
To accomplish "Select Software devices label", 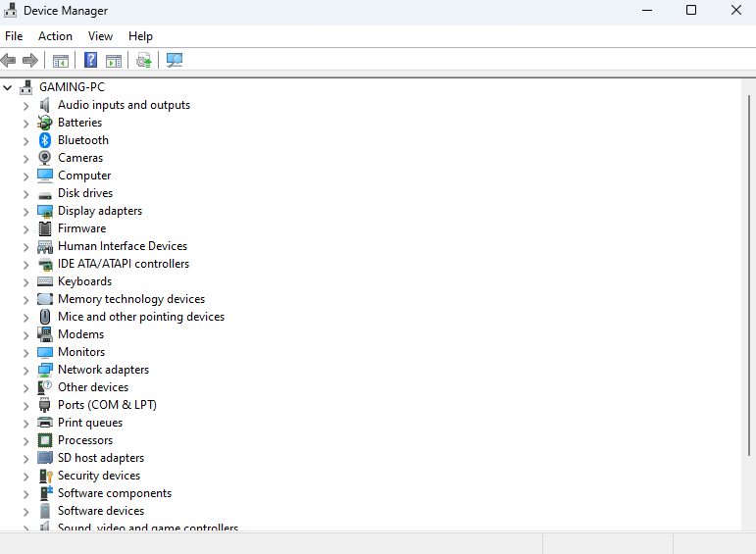I will click(101, 511).
